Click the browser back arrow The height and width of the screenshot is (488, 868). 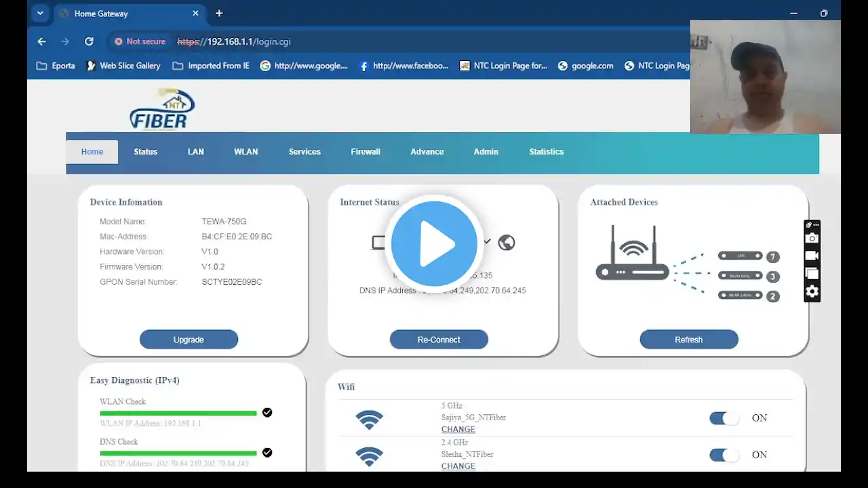(41, 41)
